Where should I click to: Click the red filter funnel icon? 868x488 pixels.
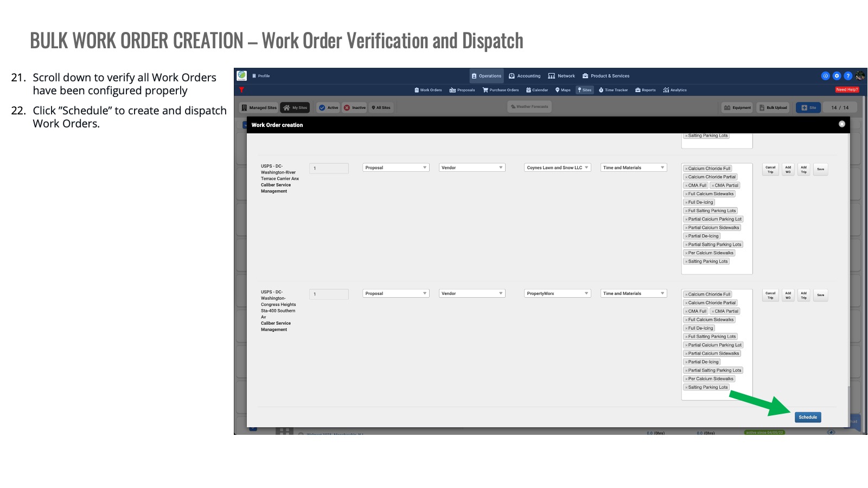[241, 90]
